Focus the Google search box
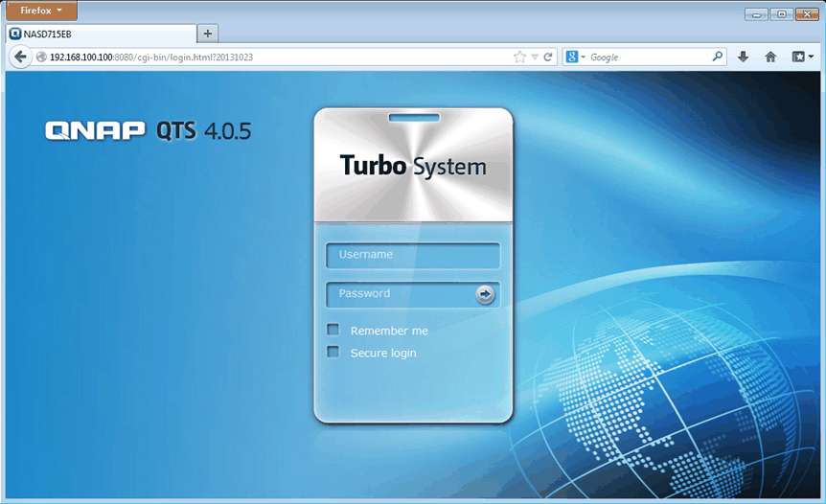826x504 pixels. point(647,57)
